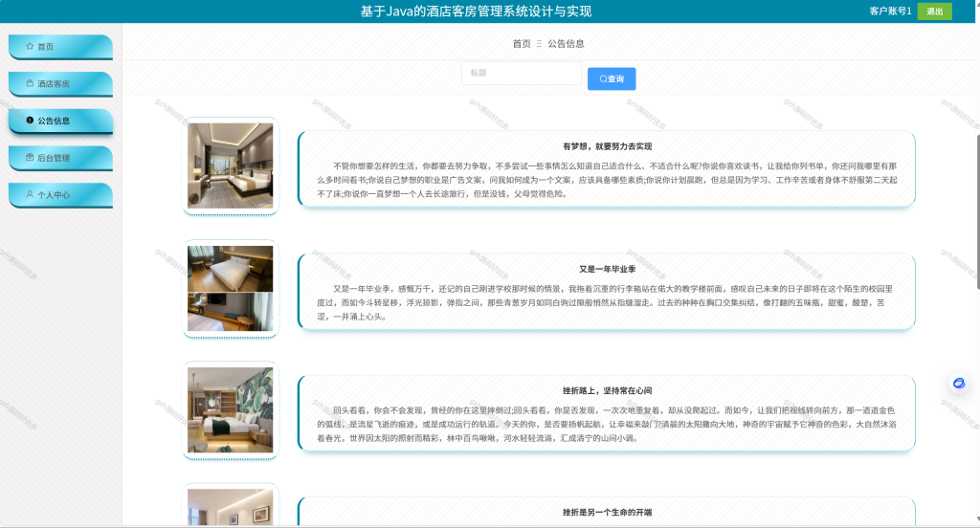Image resolution: width=980 pixels, height=528 pixels.
Task: Click the paragraph starting 又是一年毕业季，感慨万千
Action: 605,302
